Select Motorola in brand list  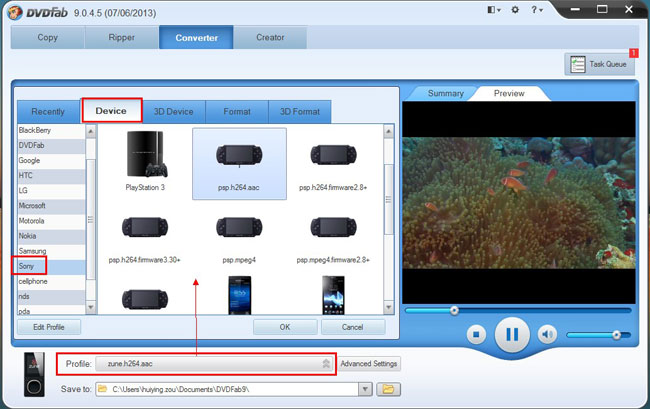tap(51, 221)
